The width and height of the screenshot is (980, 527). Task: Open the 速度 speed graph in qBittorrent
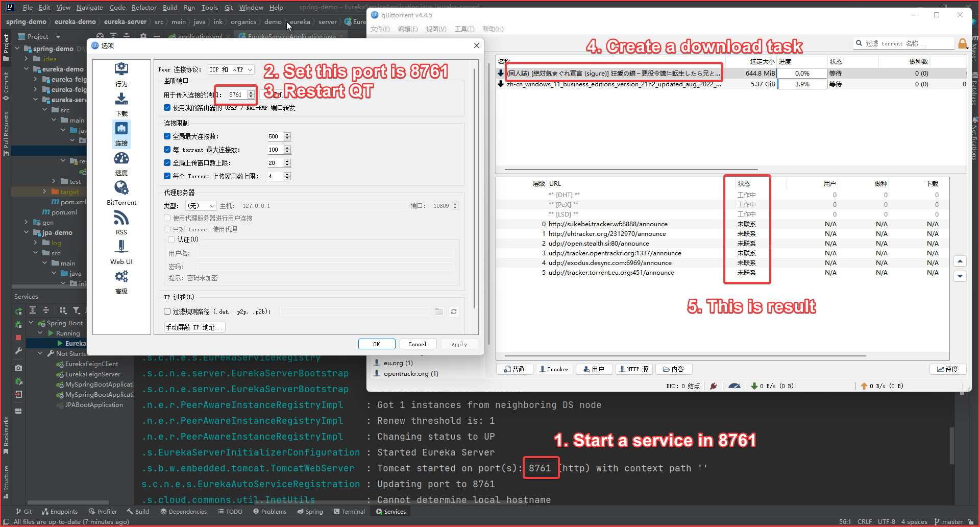point(947,369)
